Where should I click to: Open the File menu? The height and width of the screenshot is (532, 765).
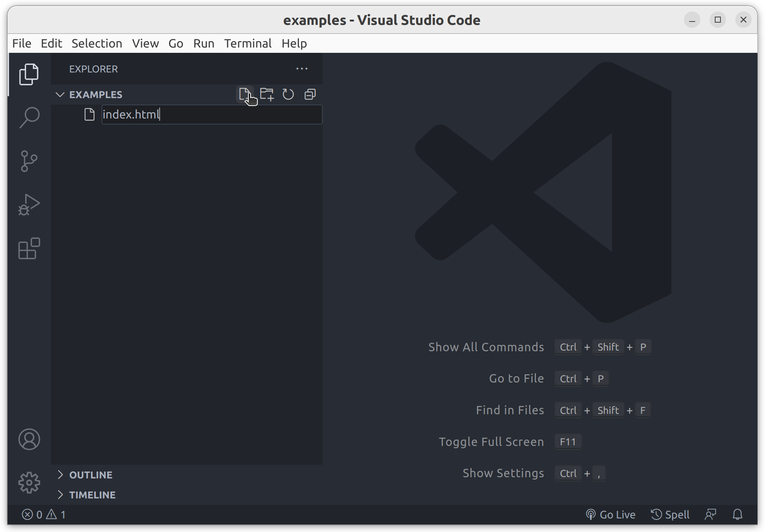pyautogui.click(x=22, y=43)
